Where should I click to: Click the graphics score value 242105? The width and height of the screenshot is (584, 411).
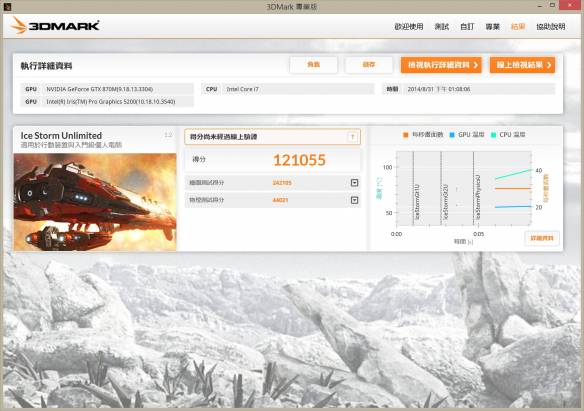tap(282, 183)
